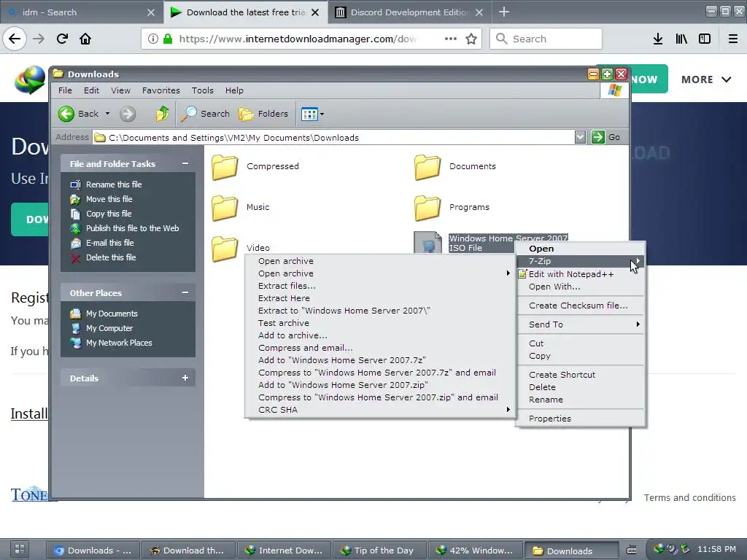Select the Programs folder icon
The image size is (747, 560).
[x=427, y=208]
